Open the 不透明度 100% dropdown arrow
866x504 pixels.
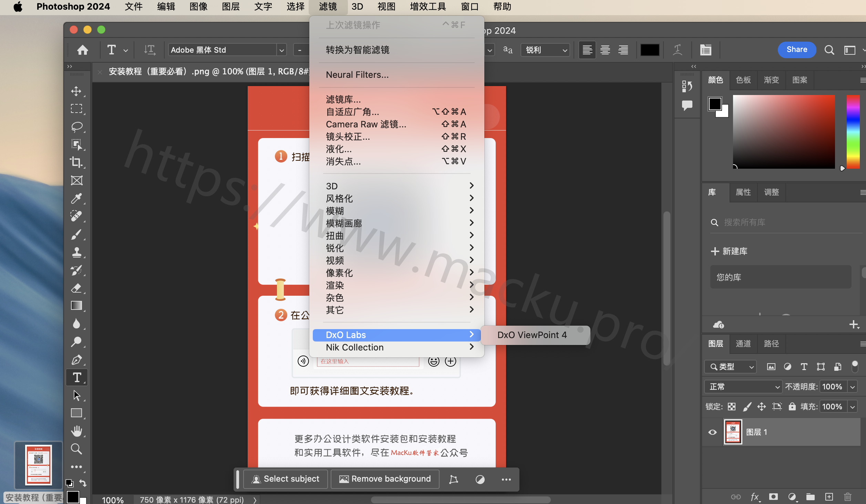[x=853, y=387]
